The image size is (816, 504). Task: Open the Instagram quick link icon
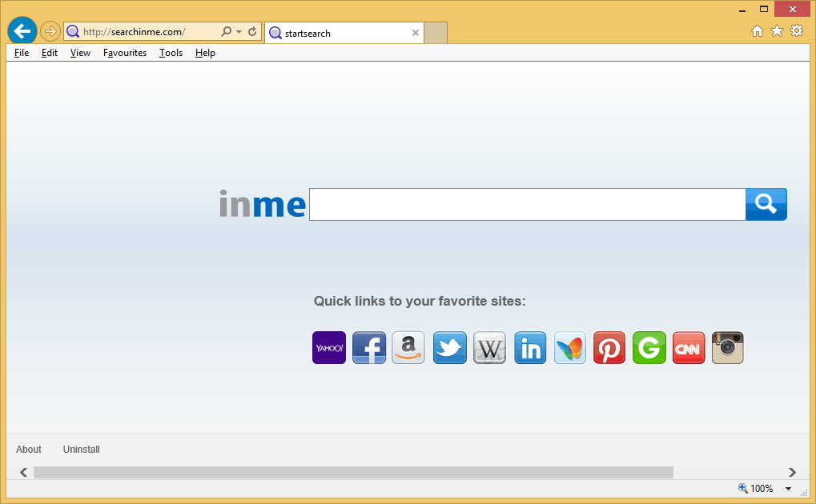pyautogui.click(x=728, y=347)
